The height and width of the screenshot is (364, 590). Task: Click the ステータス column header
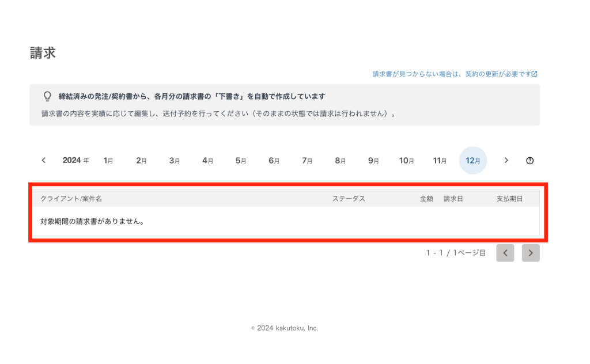pos(349,199)
